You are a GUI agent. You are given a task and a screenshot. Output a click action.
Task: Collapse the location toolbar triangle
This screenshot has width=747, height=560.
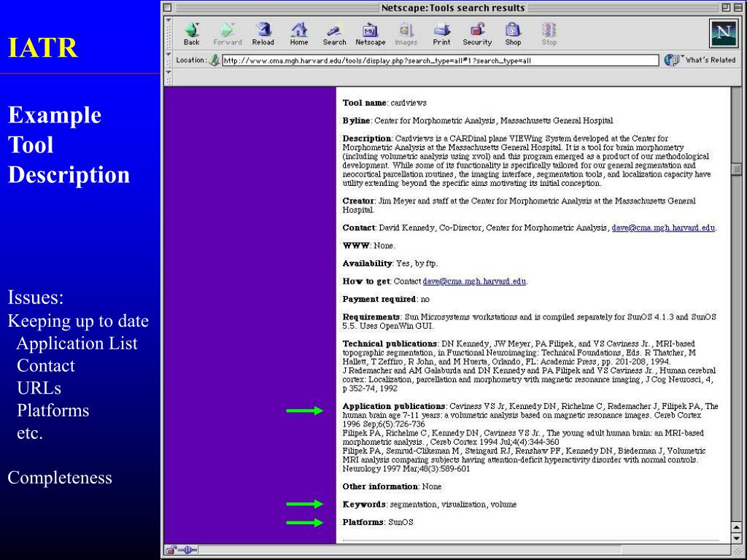(169, 54)
